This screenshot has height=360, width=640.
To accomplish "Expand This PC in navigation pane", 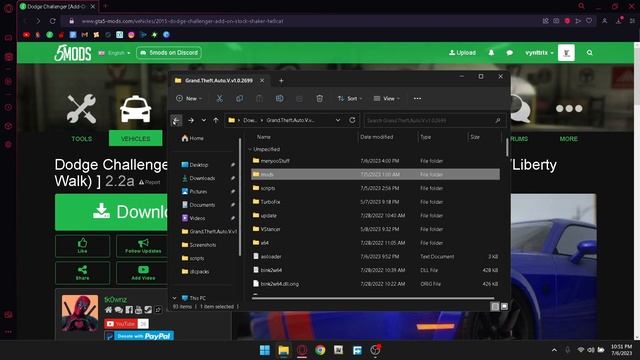I will [x=175, y=298].
